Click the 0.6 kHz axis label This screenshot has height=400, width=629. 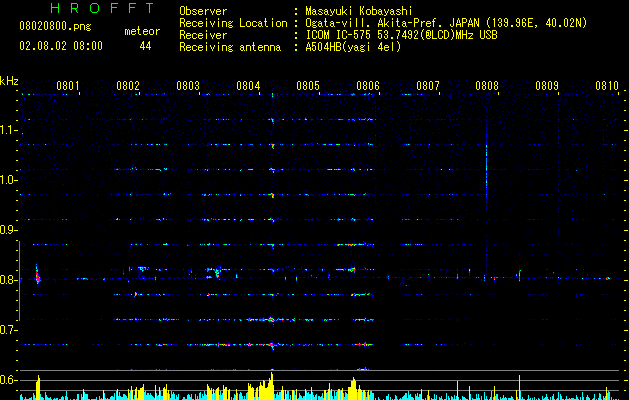pyautogui.click(x=8, y=380)
